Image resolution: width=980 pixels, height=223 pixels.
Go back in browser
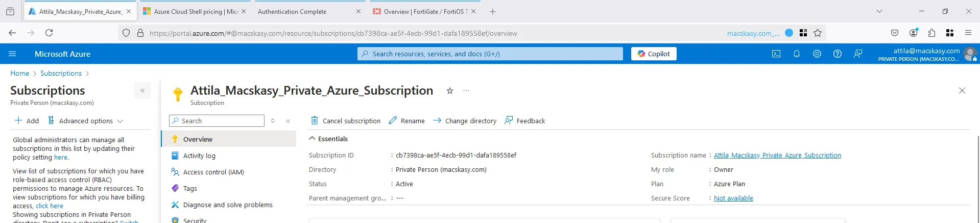(12, 33)
